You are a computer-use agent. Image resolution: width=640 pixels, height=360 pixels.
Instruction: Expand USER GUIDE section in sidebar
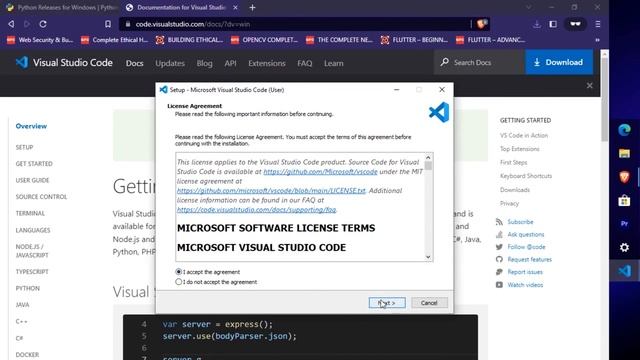32,180
